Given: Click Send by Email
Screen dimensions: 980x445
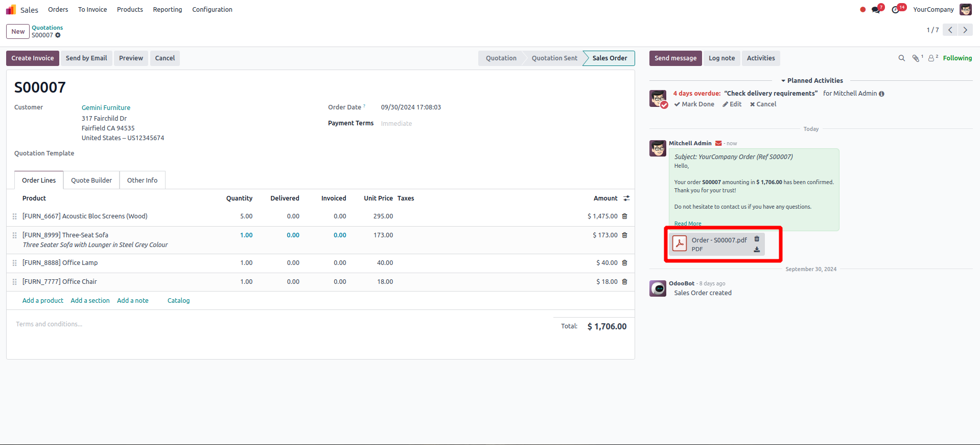Looking at the screenshot, I should pos(86,58).
